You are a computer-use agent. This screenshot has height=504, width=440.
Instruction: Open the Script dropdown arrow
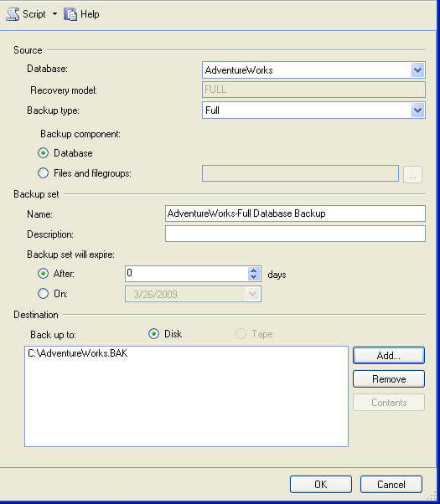pyautogui.click(x=54, y=14)
